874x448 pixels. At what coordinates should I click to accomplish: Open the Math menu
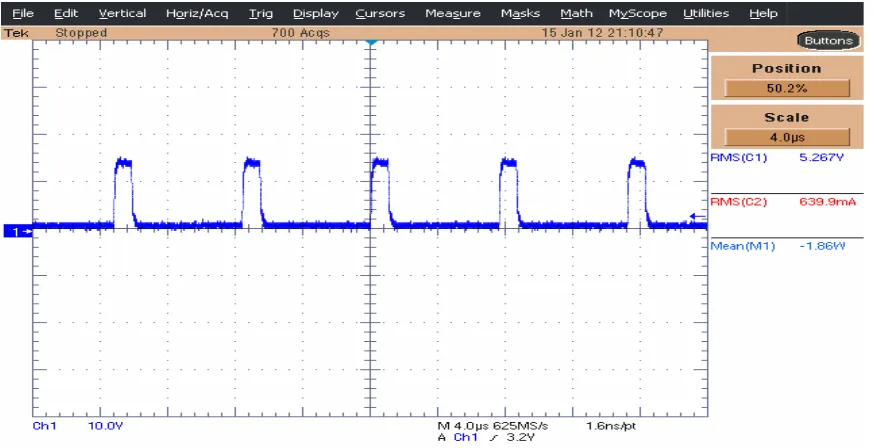[576, 13]
